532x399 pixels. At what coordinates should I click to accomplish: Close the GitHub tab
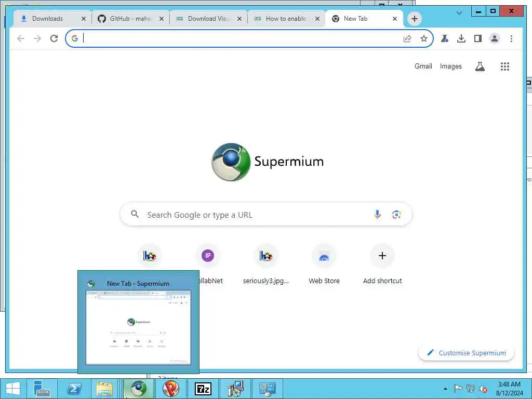pos(162,19)
